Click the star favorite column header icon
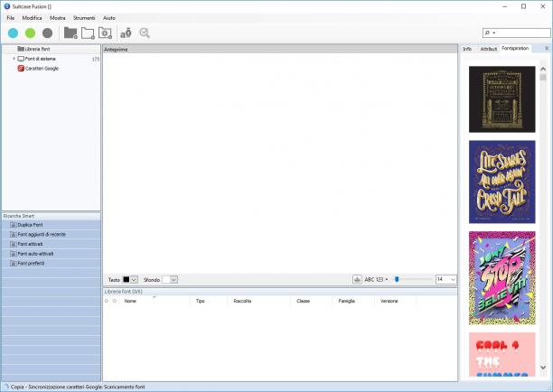The width and height of the screenshot is (553, 392). (x=114, y=301)
